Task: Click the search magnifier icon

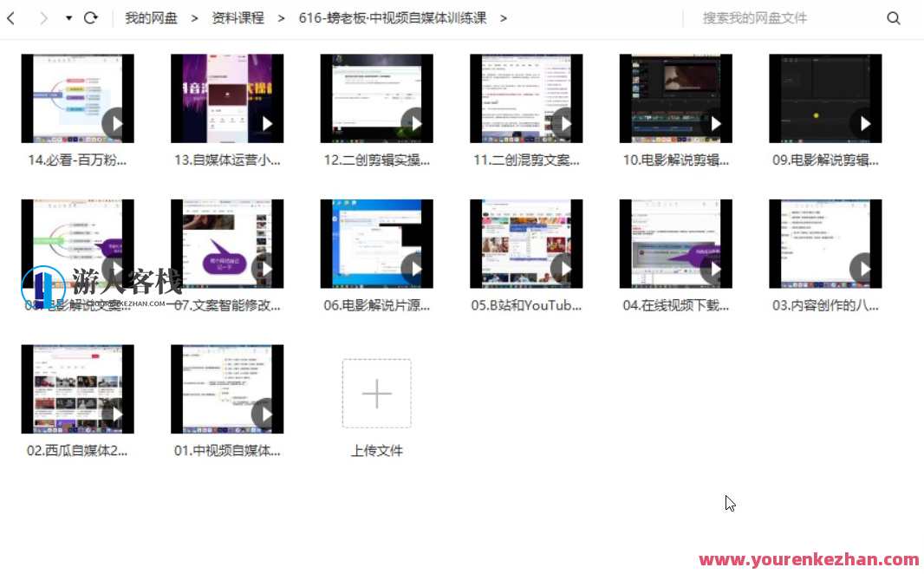Action: pos(894,17)
